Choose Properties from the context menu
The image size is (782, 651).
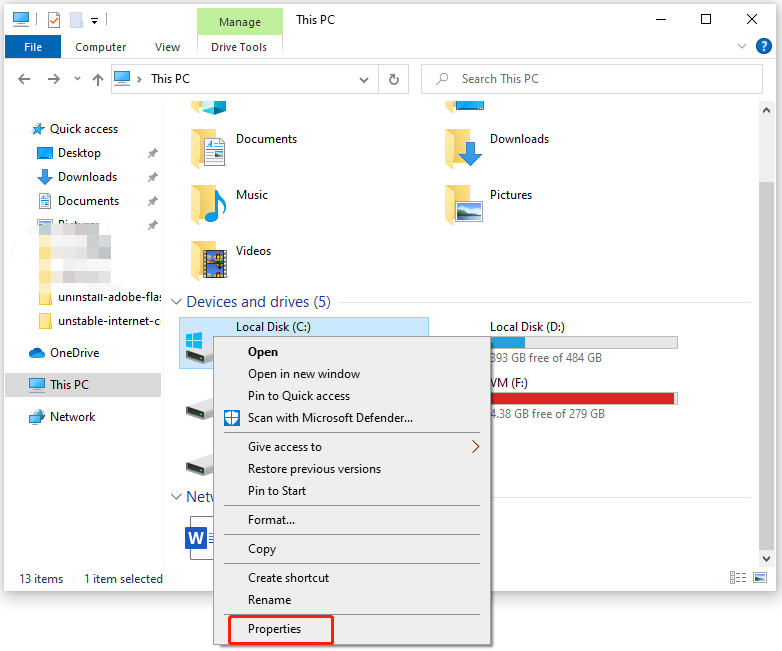pos(275,629)
